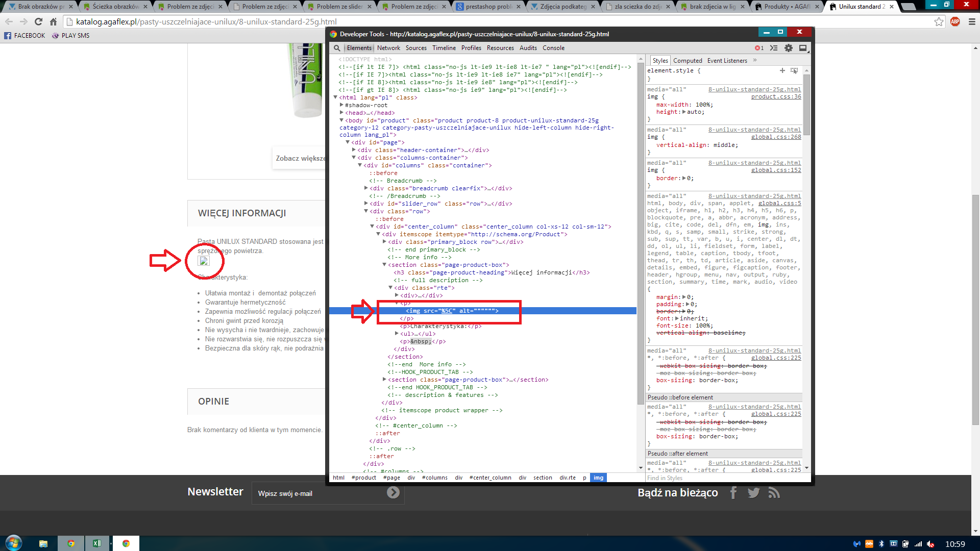Add a new style rule plus icon
This screenshot has height=551, width=980.
tap(782, 70)
